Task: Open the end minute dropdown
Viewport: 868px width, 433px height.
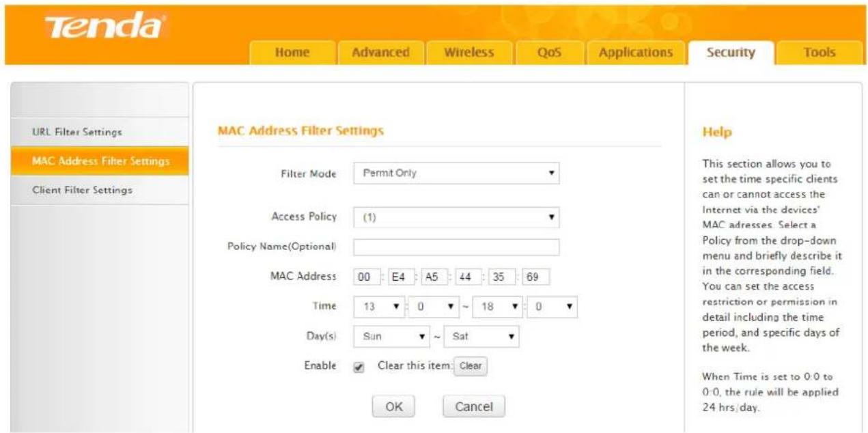Action: [552, 307]
